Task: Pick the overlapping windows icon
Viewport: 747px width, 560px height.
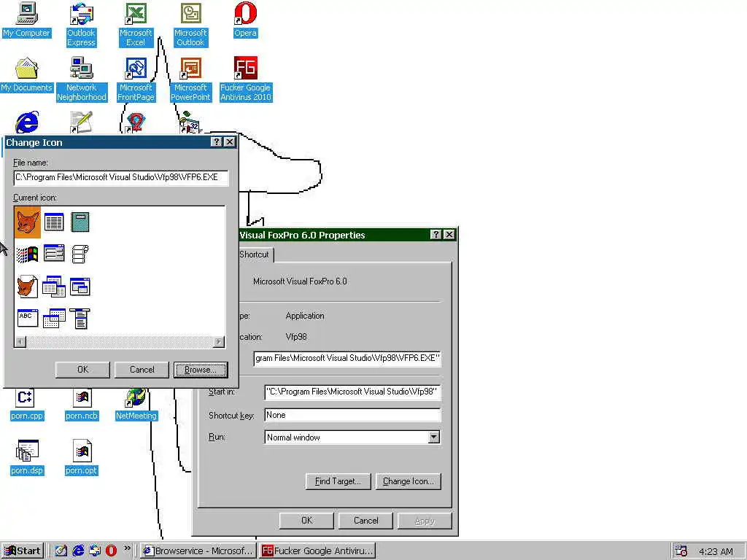Action: pyautogui.click(x=80, y=287)
